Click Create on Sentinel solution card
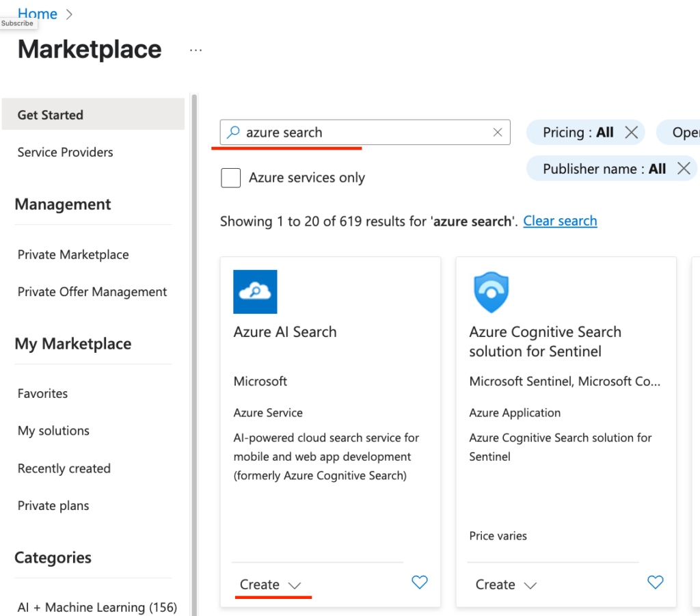Image resolution: width=700 pixels, height=616 pixels. [x=495, y=585]
